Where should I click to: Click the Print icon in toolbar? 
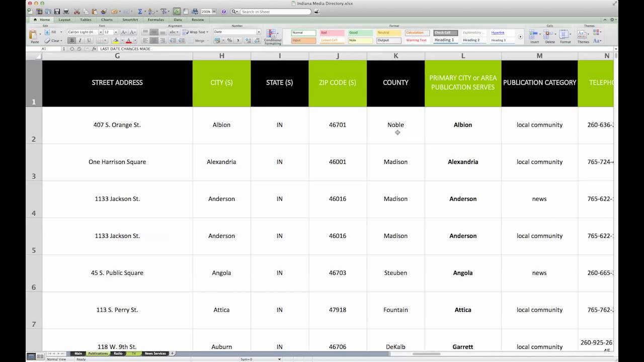tap(66, 12)
